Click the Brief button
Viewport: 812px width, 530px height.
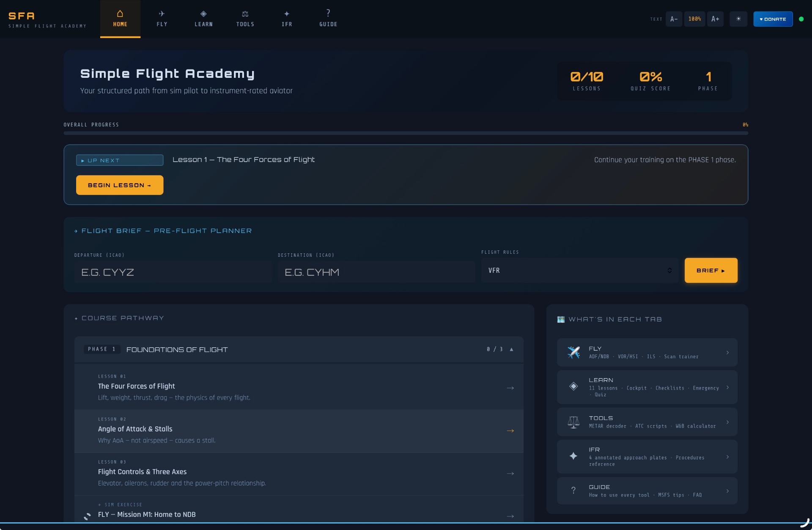[x=711, y=270]
